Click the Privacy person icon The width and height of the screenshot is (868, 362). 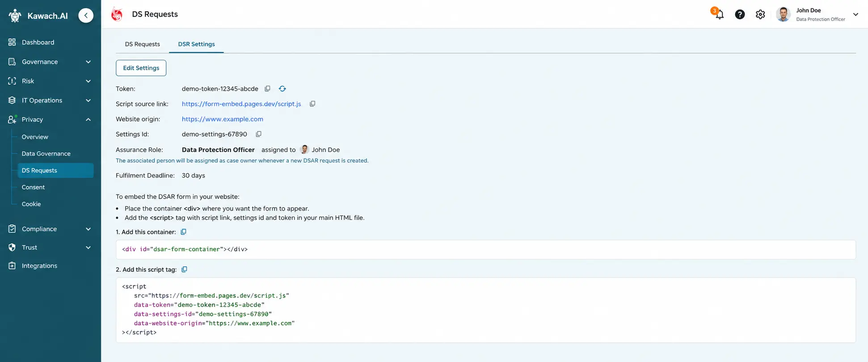(12, 119)
